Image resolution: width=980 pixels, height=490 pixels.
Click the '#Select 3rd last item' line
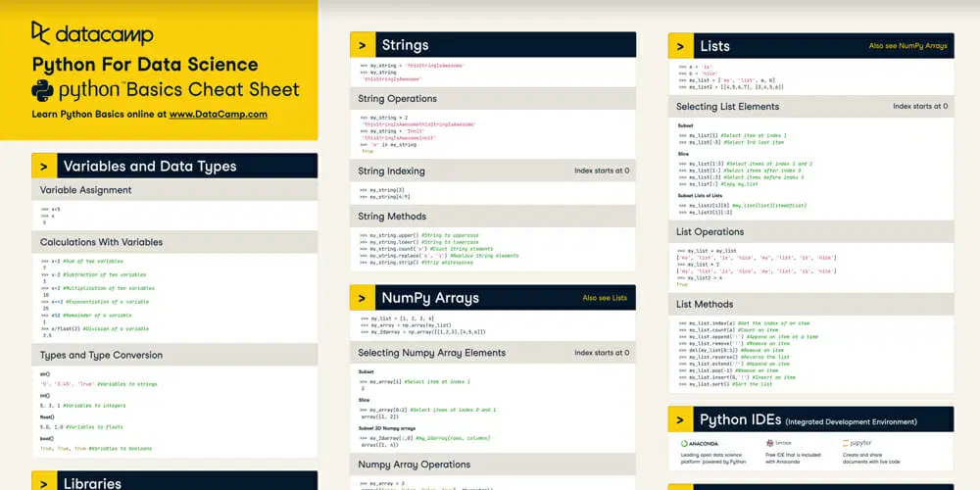[731, 142]
